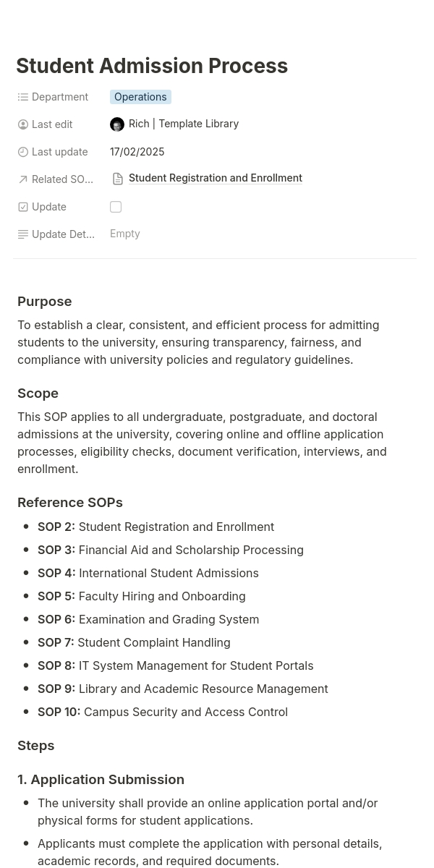Image resolution: width=434 pixels, height=868 pixels.
Task: Open the Student Registration and Enrollment link
Action: (215, 178)
